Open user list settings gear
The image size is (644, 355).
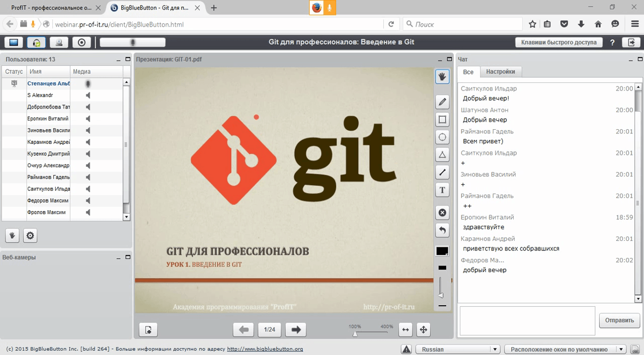(x=30, y=235)
